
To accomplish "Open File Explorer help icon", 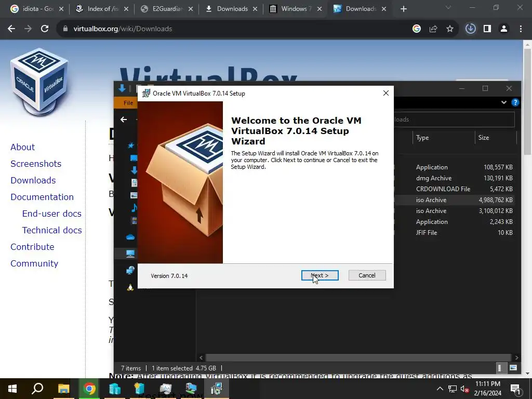I will [x=515, y=102].
